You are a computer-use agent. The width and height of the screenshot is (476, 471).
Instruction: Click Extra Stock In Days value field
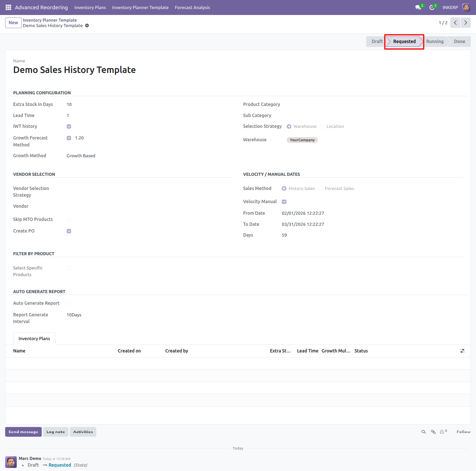69,104
